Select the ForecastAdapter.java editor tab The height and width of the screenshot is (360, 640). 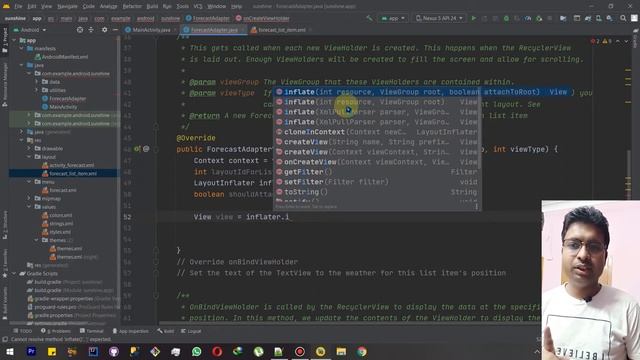coord(214,30)
